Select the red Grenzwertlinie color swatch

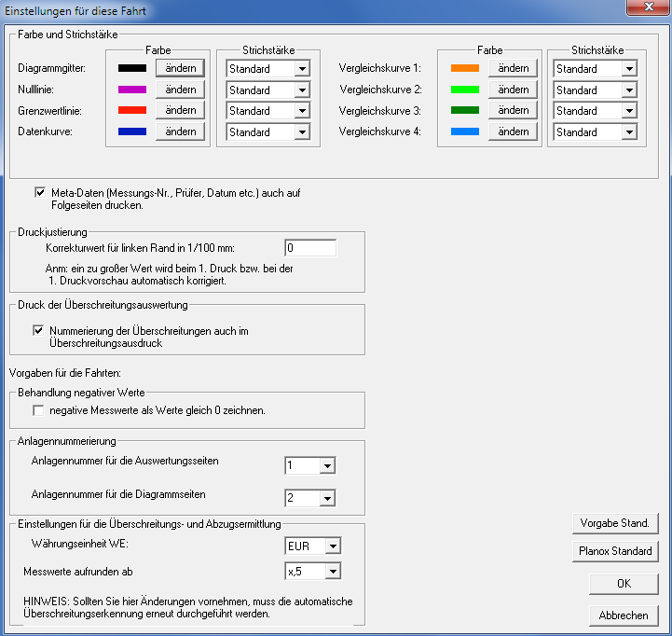click(x=132, y=111)
